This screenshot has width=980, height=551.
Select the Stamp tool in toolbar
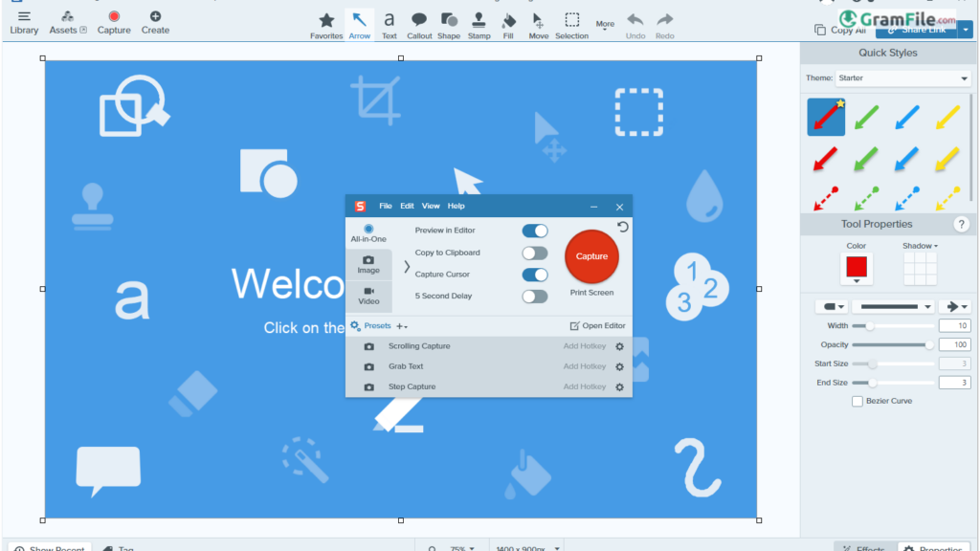coord(479,25)
